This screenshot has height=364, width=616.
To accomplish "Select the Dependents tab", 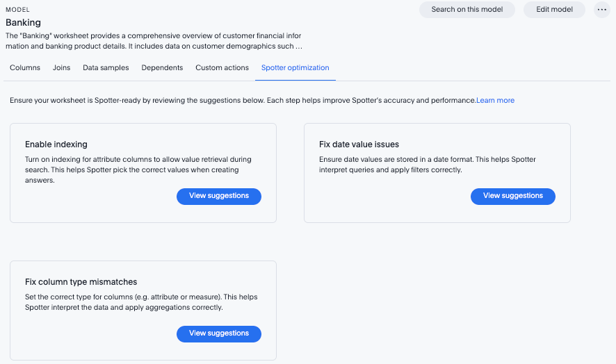I will (162, 68).
